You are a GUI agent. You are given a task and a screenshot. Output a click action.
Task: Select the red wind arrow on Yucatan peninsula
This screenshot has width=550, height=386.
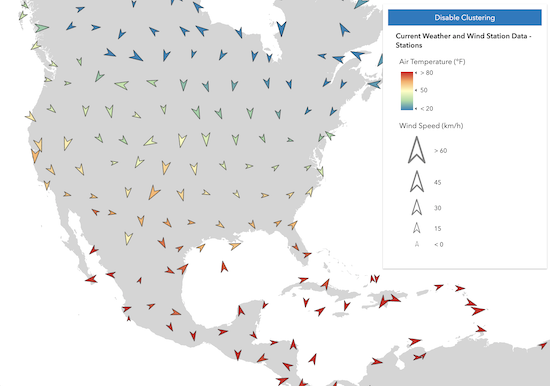(241, 311)
